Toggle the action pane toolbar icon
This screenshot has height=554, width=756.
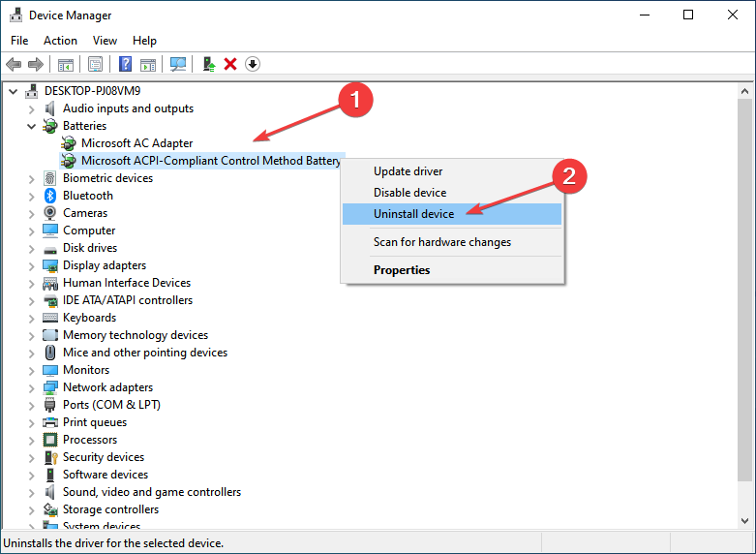148,64
